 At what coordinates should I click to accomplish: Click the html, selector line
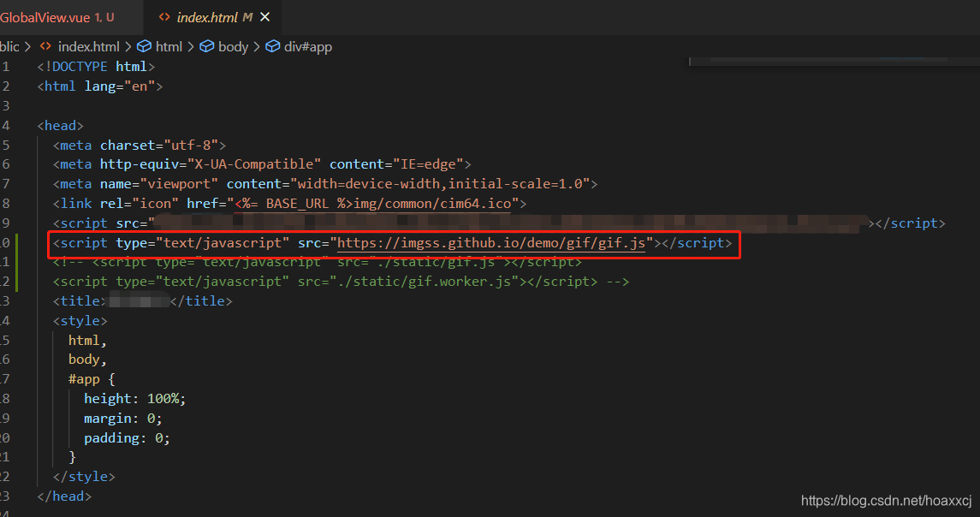click(88, 340)
